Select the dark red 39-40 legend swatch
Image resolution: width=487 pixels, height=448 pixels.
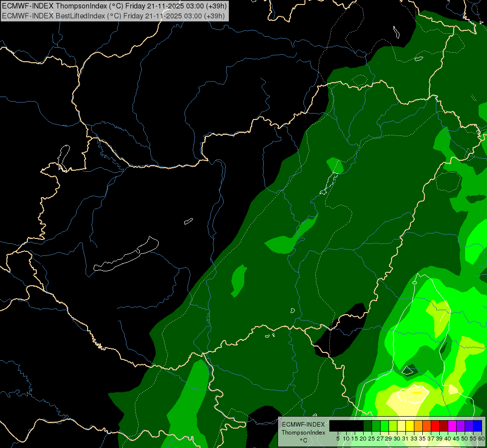point(444,426)
